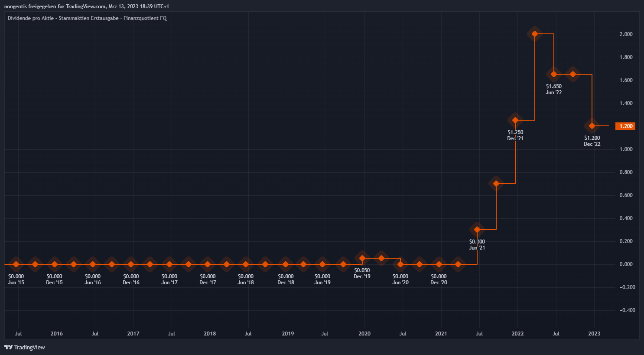Click the Jun '15 diamond marker at zero
The height and width of the screenshot is (355, 644).
point(16,264)
